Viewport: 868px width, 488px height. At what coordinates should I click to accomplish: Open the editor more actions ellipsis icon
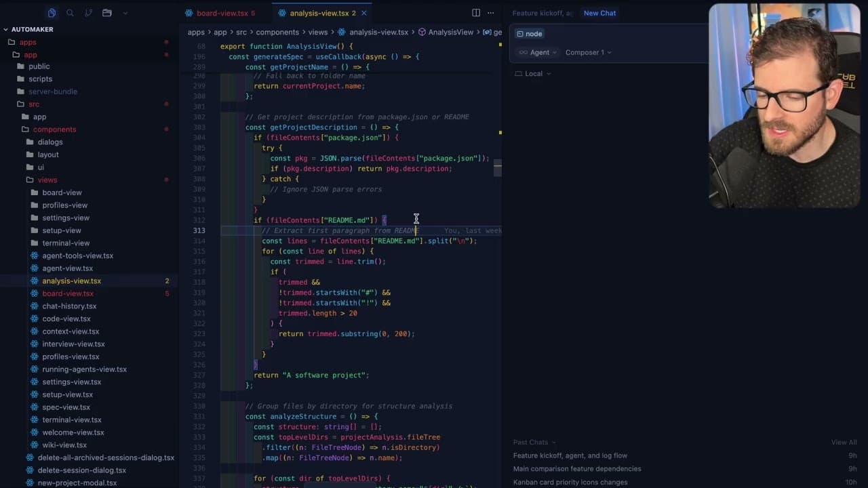click(491, 13)
